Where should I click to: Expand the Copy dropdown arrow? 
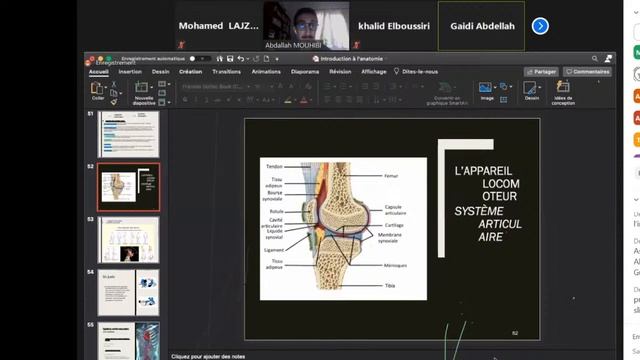click(x=120, y=93)
